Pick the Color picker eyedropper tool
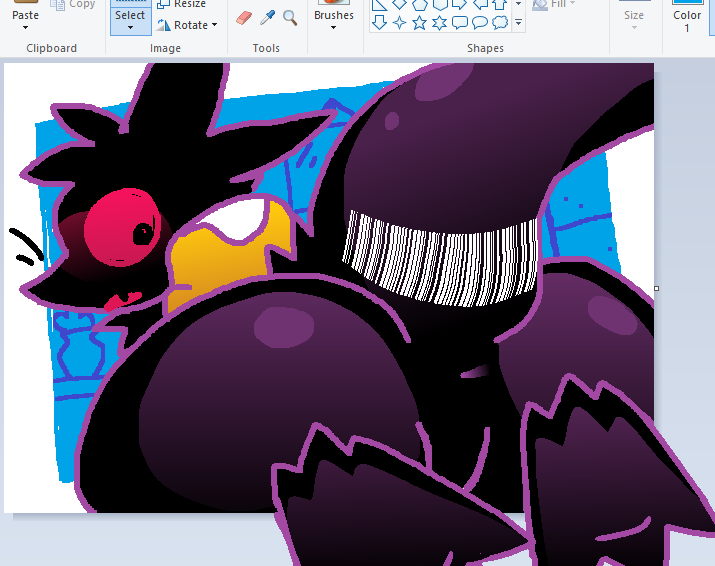The height and width of the screenshot is (566, 715). (267, 17)
